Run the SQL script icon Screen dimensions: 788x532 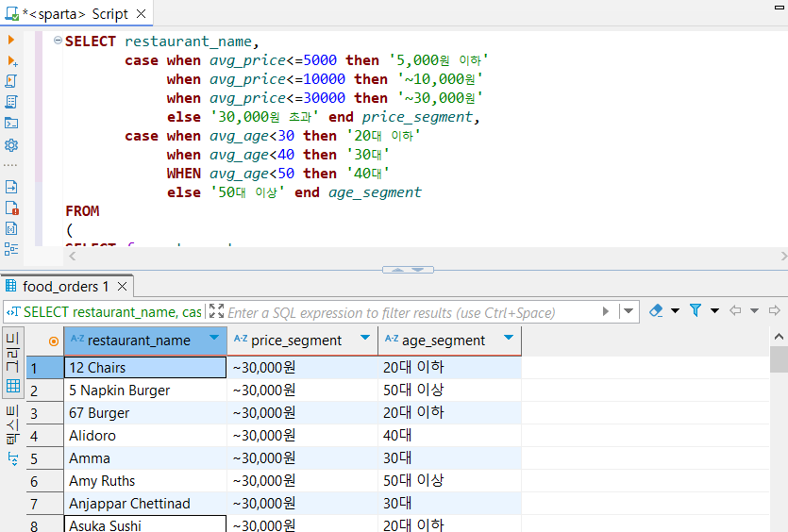11,81
